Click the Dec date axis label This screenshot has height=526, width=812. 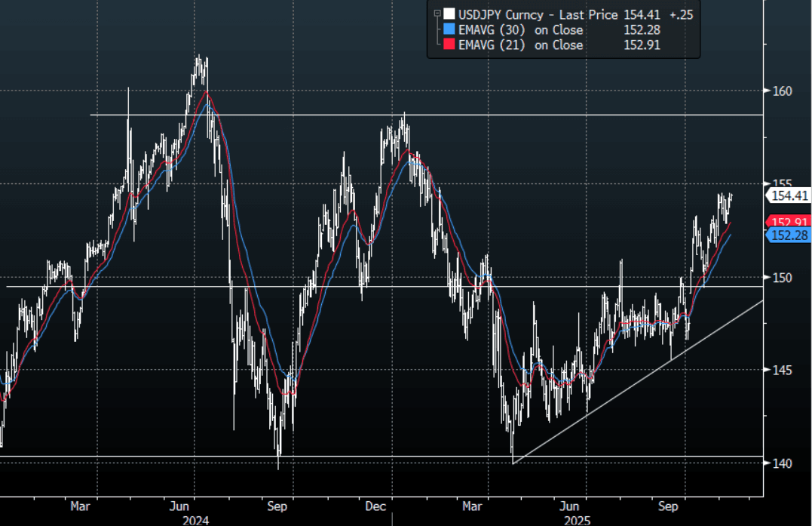(376, 506)
